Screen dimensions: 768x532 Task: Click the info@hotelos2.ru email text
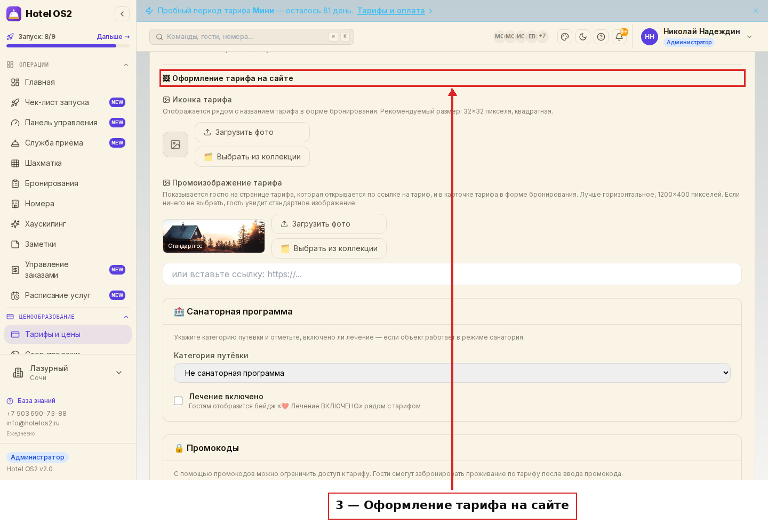[x=33, y=423]
